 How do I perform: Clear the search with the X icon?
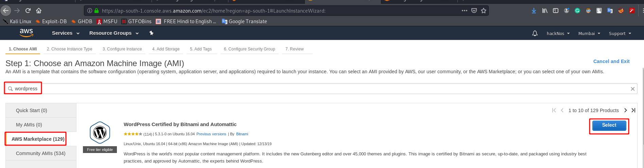632,89
